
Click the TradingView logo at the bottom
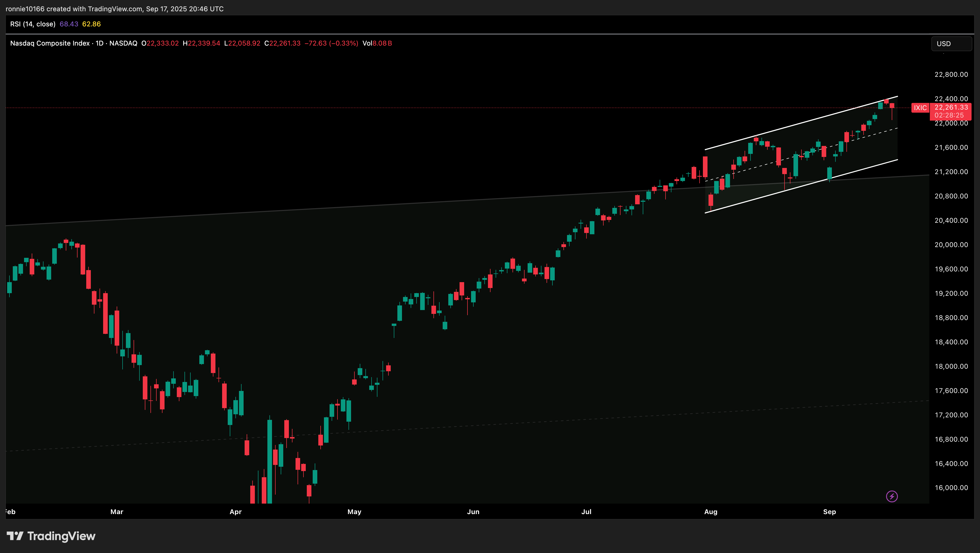click(x=51, y=536)
